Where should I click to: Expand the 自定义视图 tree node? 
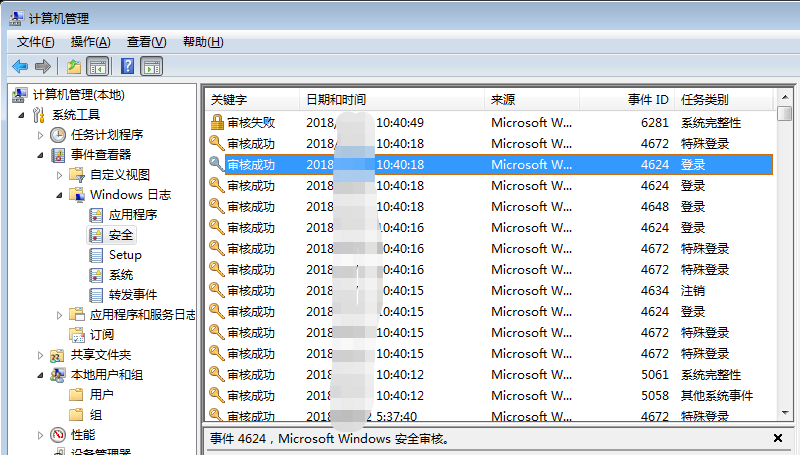coord(60,175)
